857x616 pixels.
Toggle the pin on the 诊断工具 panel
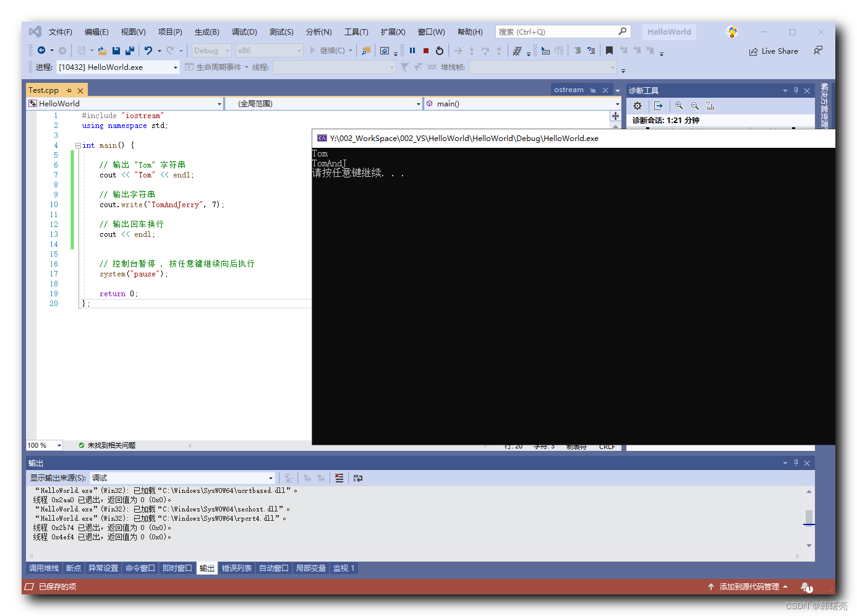tap(796, 90)
